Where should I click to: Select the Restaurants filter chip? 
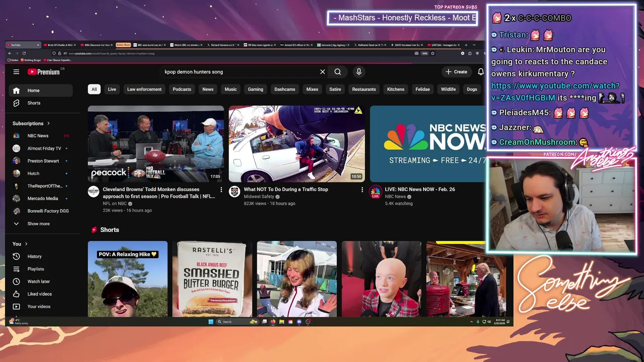point(364,89)
